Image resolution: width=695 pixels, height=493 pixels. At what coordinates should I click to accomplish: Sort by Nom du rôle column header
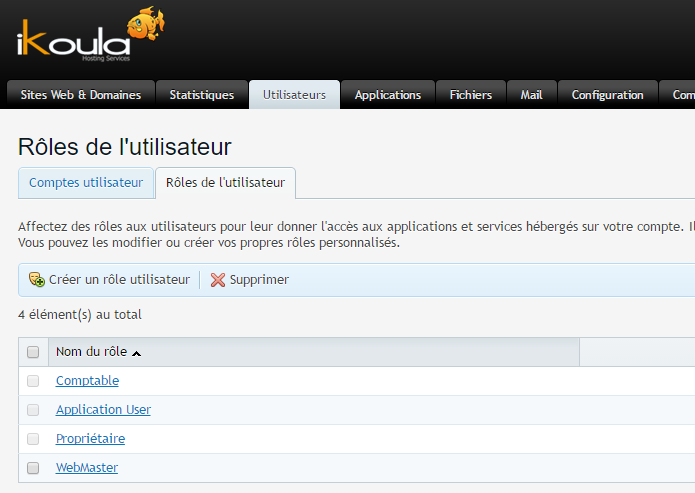tap(91, 352)
